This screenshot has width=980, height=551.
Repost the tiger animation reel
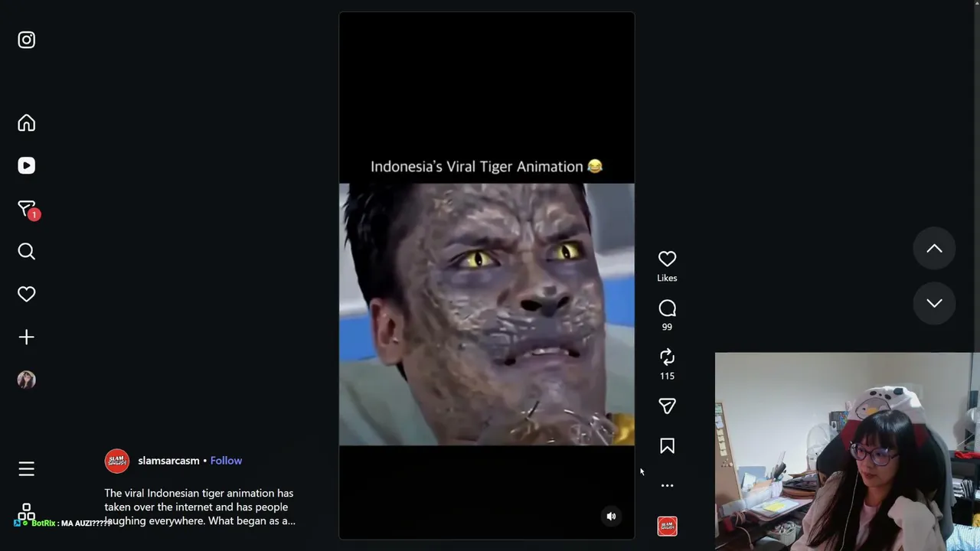[x=667, y=357]
